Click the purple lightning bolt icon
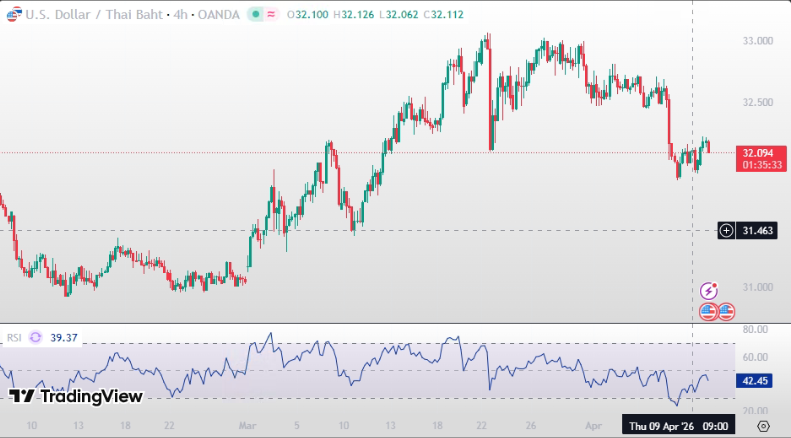 tap(709, 291)
